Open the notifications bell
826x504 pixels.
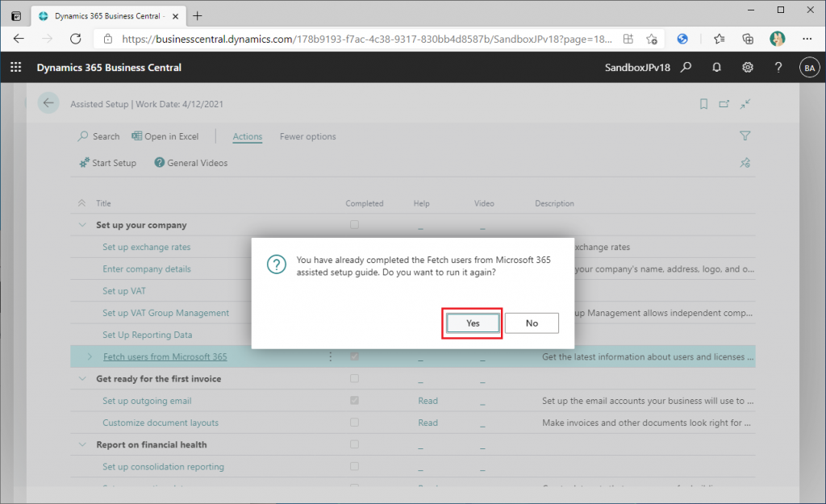tap(716, 68)
